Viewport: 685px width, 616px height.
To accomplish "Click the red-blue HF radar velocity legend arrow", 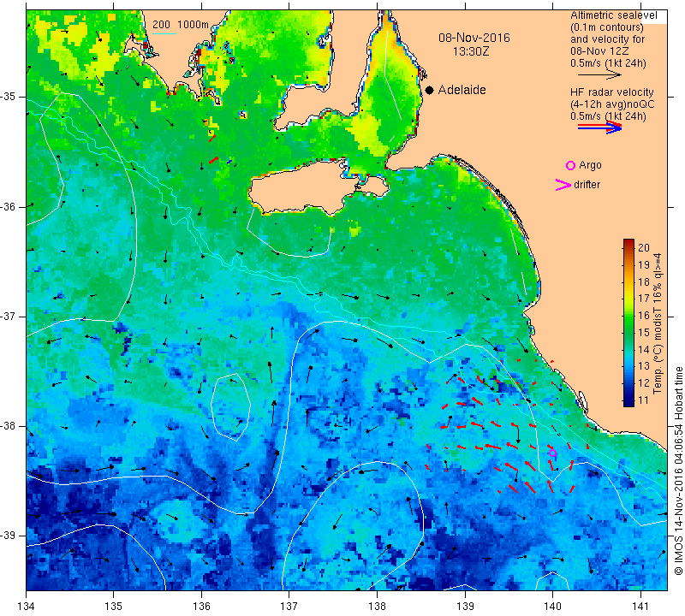I will click(600, 127).
